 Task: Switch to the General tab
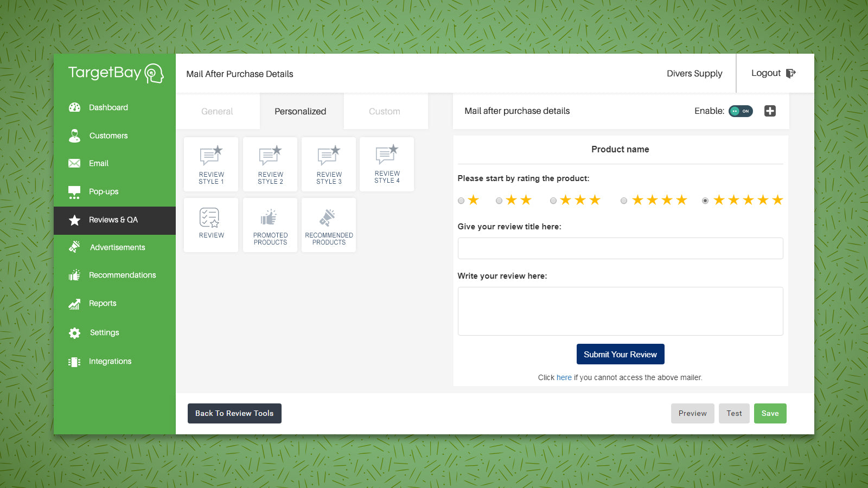(x=217, y=111)
